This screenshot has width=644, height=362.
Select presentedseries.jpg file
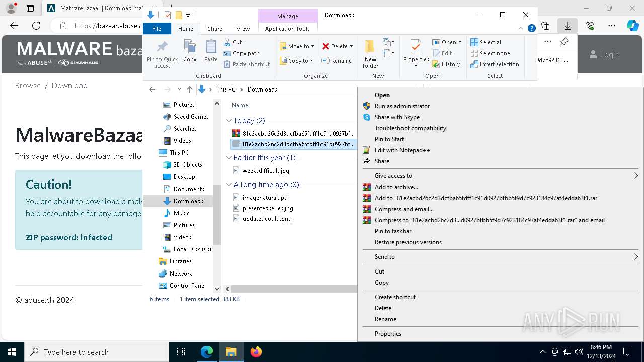tap(268, 208)
